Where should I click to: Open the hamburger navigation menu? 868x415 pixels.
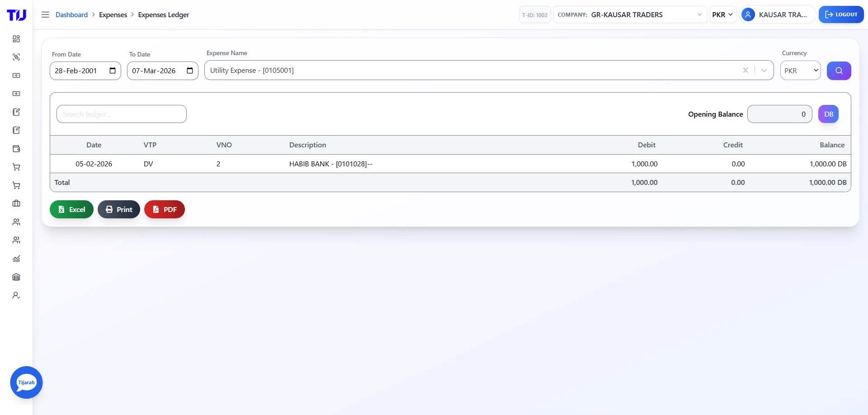[x=45, y=14]
